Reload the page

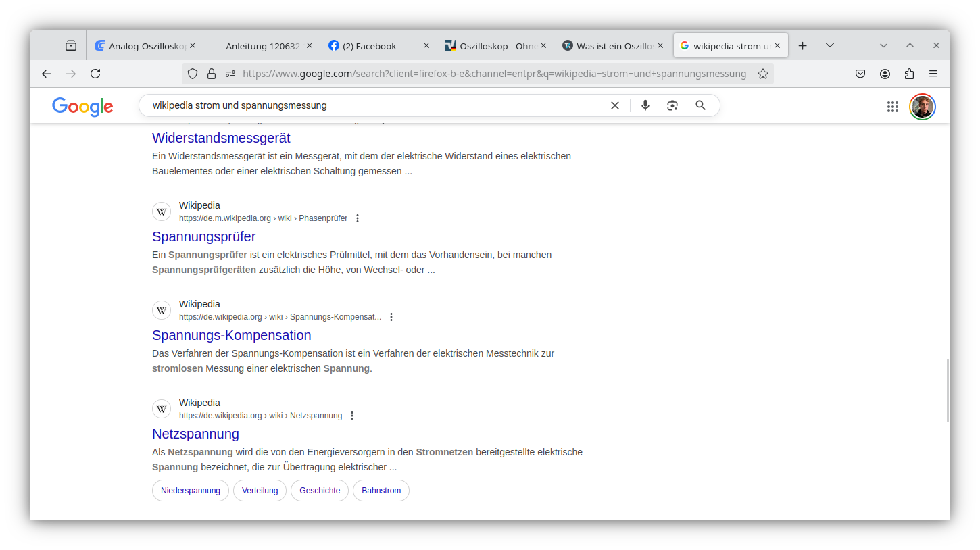pos(95,74)
